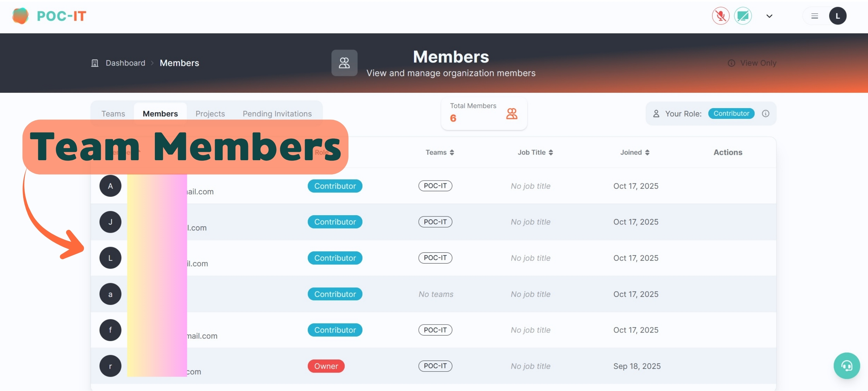Go to Dashboard breadcrumb link
The width and height of the screenshot is (868, 391).
[125, 63]
